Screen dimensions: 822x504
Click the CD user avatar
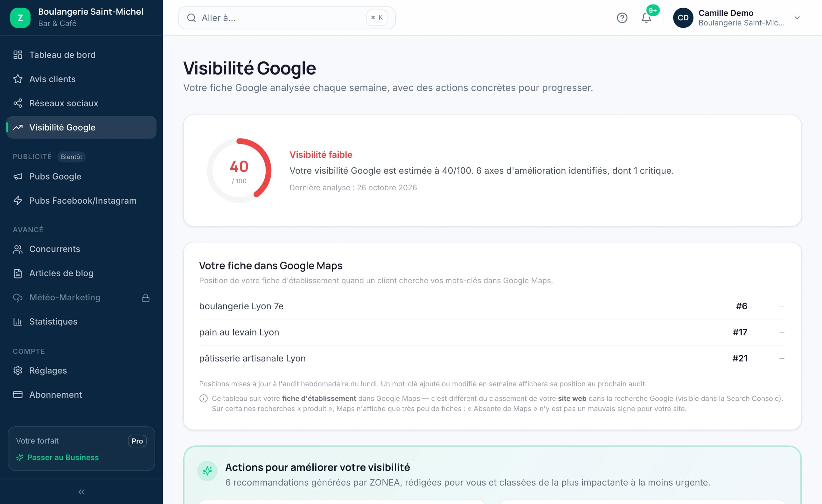pos(683,18)
